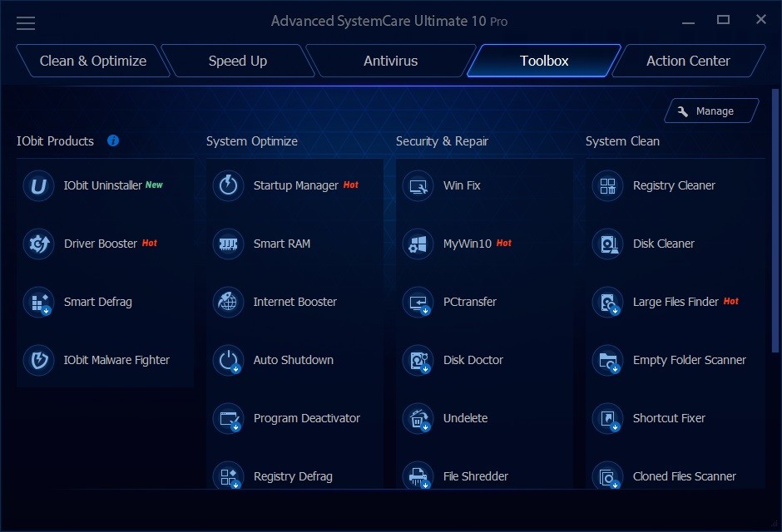Screen dimensions: 782x532
Task: Open the Antivirus tab
Action: coord(390,61)
